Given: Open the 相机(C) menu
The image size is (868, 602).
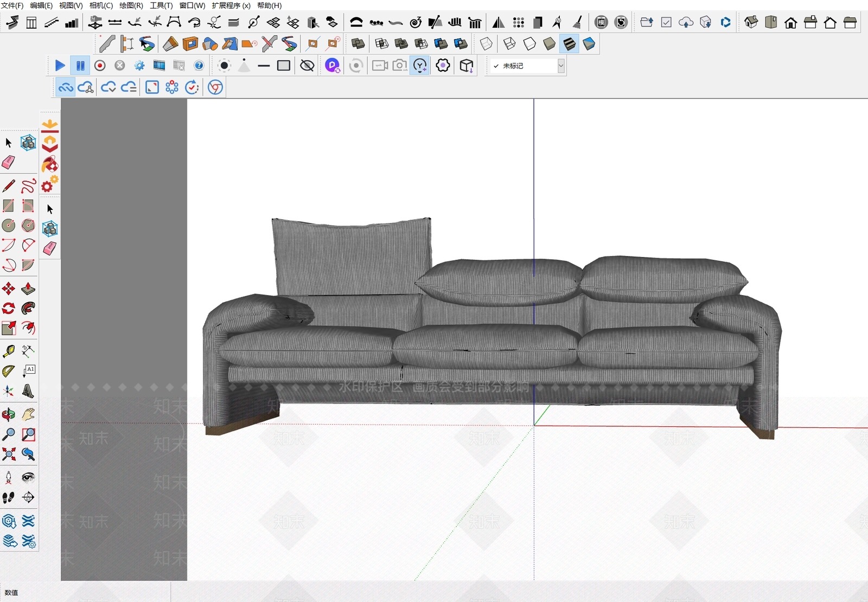Looking at the screenshot, I should [101, 5].
